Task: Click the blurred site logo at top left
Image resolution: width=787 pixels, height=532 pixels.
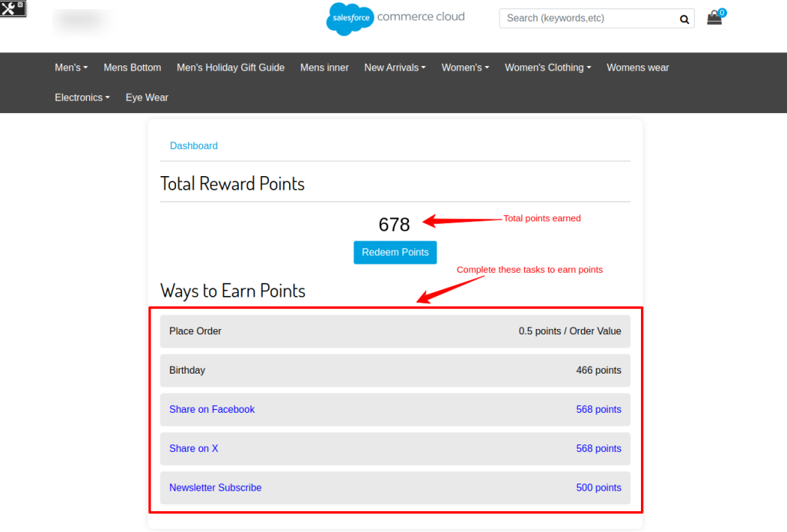Action: tap(83, 20)
